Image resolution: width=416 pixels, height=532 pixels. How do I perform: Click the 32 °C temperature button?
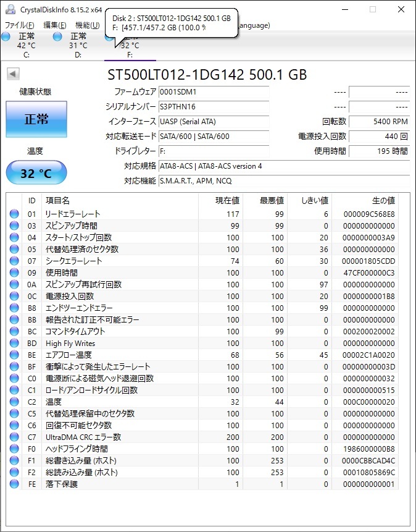pyautogui.click(x=36, y=172)
